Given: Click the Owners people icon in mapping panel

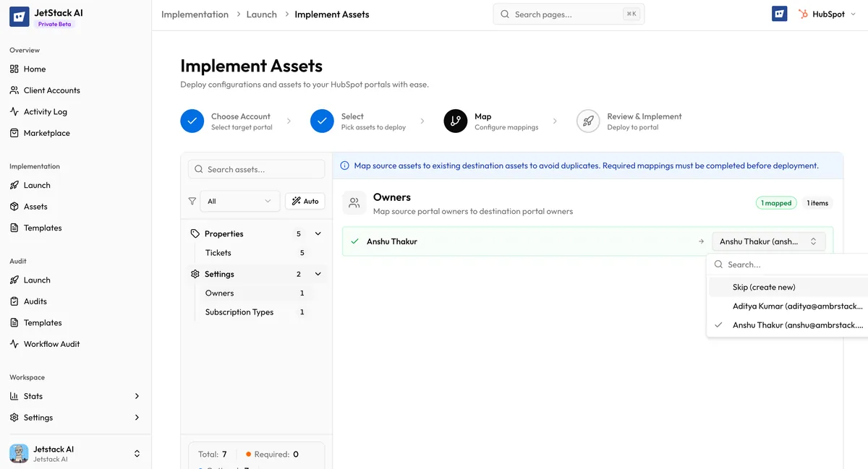Looking at the screenshot, I should pyautogui.click(x=354, y=203).
